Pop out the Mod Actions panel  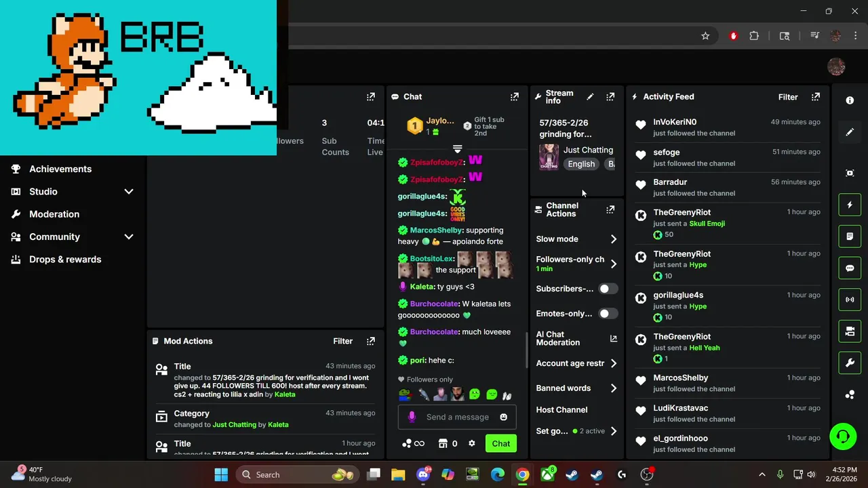(371, 341)
